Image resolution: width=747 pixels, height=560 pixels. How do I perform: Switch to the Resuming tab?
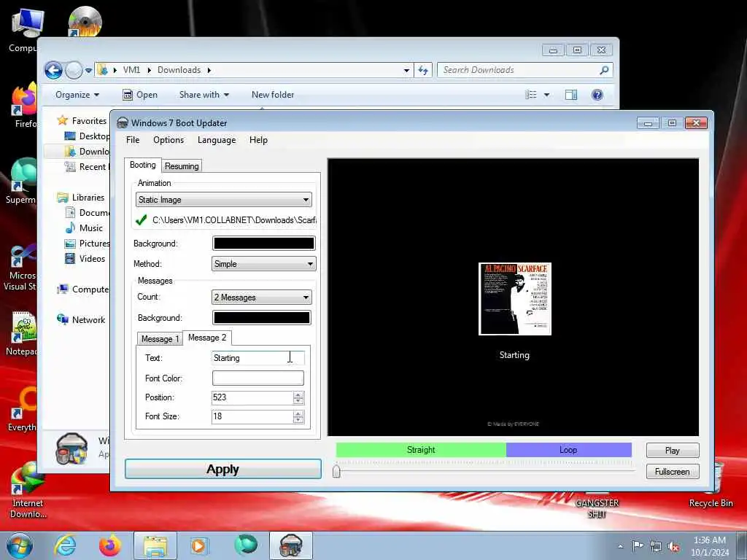point(182,166)
